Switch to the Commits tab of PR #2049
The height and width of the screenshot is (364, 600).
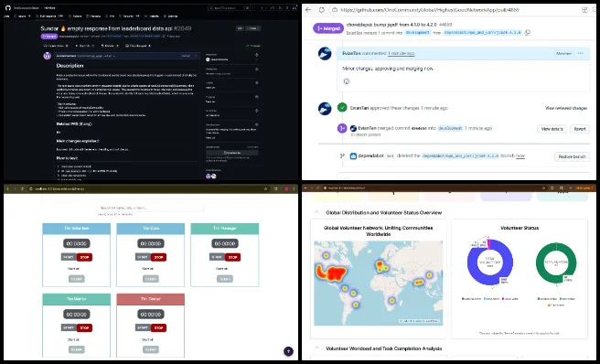(84, 46)
